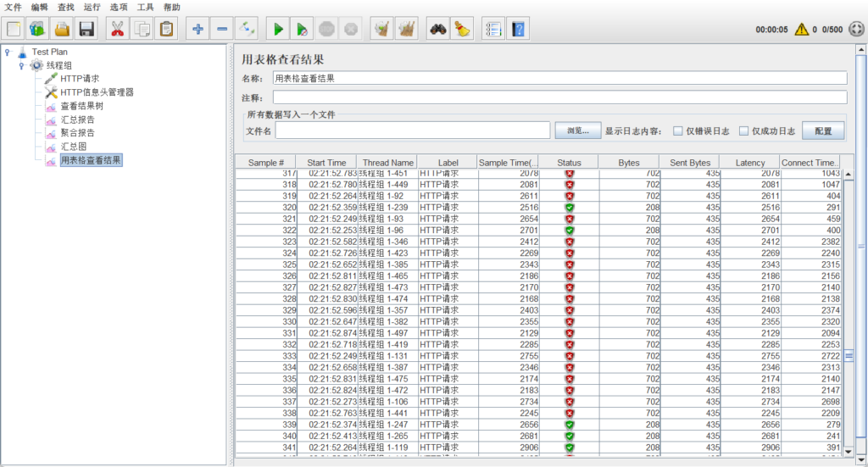Click the Start Time column header
This screenshot has height=467, width=868.
pos(326,163)
